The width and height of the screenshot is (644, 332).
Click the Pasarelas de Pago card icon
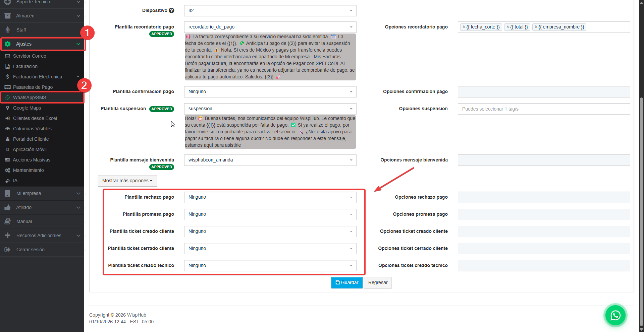[x=7, y=87]
